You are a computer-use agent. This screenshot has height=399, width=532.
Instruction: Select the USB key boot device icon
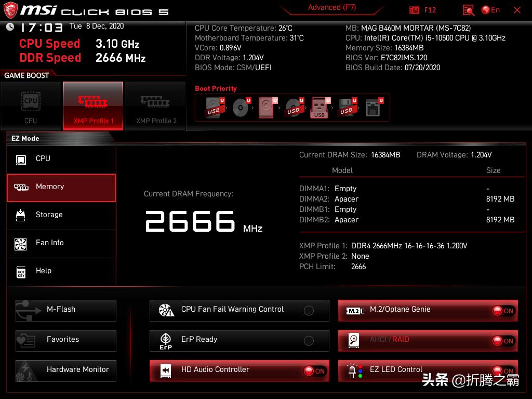coord(320,108)
